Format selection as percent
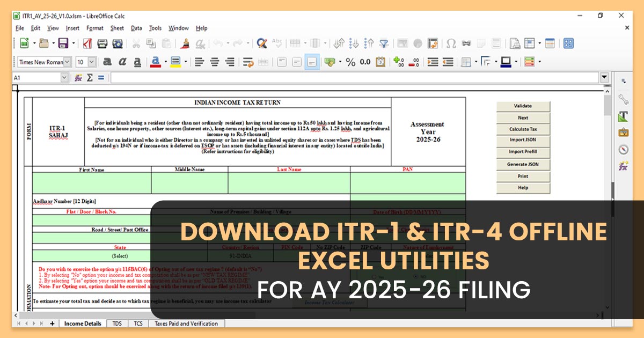 coord(350,62)
